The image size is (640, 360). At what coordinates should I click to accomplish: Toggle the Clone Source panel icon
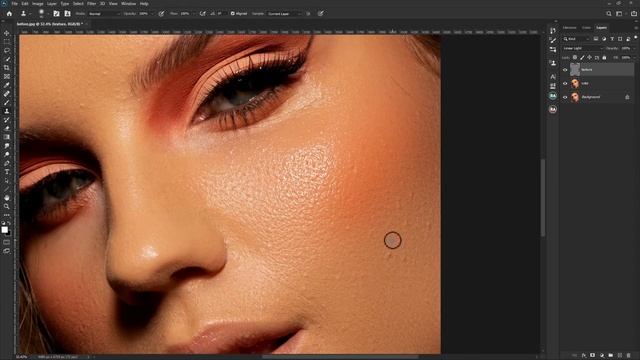67,13
